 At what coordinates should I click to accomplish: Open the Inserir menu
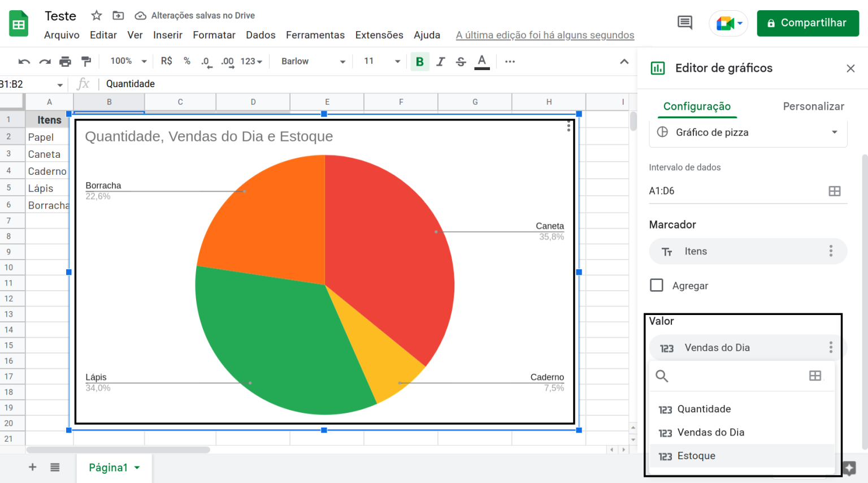168,34
